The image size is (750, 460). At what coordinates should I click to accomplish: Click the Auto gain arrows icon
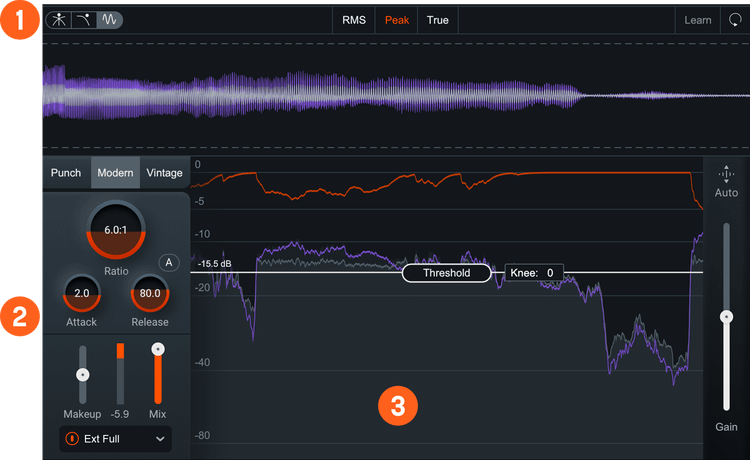click(x=726, y=174)
